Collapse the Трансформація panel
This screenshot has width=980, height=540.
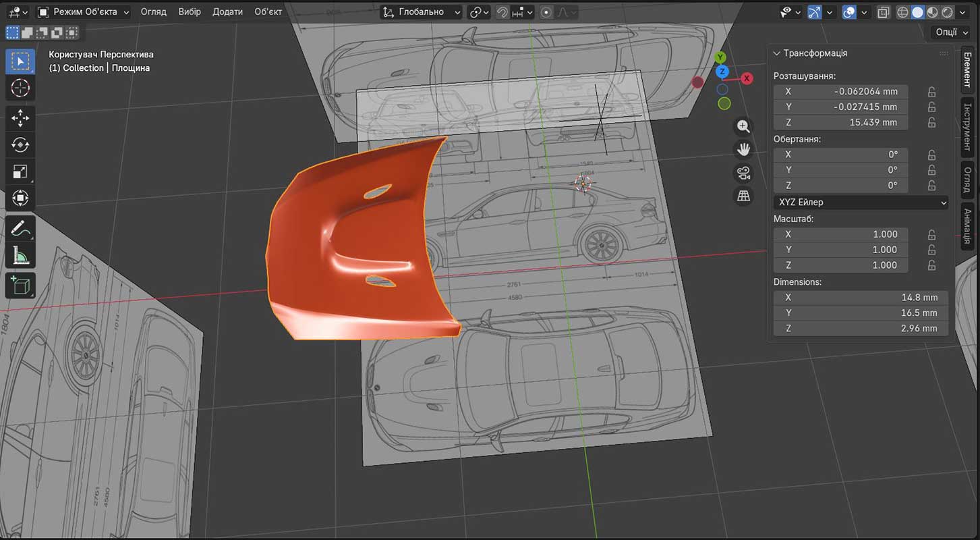click(x=777, y=53)
